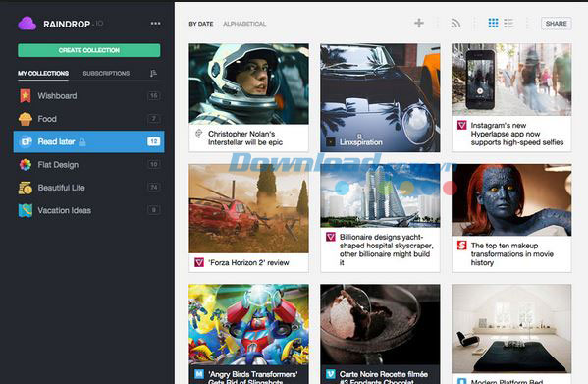Image resolution: width=588 pixels, height=384 pixels.
Task: Switch to My Collections tab
Action: click(43, 73)
